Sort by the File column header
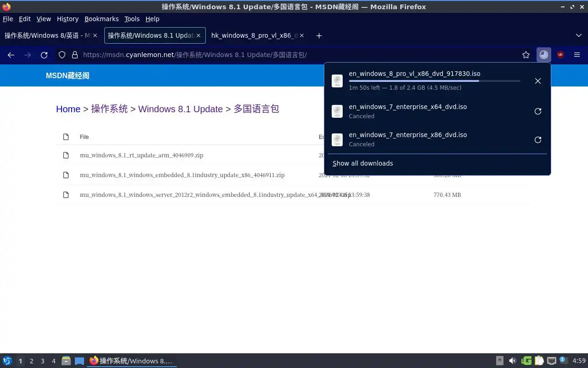This screenshot has width=588, height=368. pyautogui.click(x=84, y=137)
